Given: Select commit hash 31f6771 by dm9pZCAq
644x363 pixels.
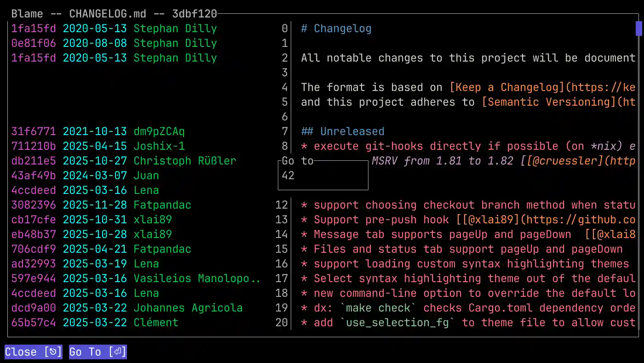Looking at the screenshot, I should [x=33, y=131].
